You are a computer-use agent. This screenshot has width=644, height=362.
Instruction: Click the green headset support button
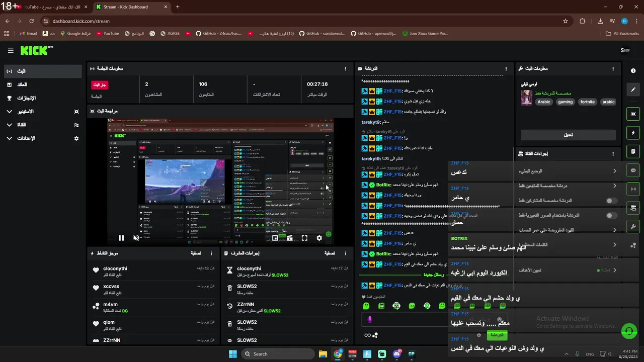[629, 331]
